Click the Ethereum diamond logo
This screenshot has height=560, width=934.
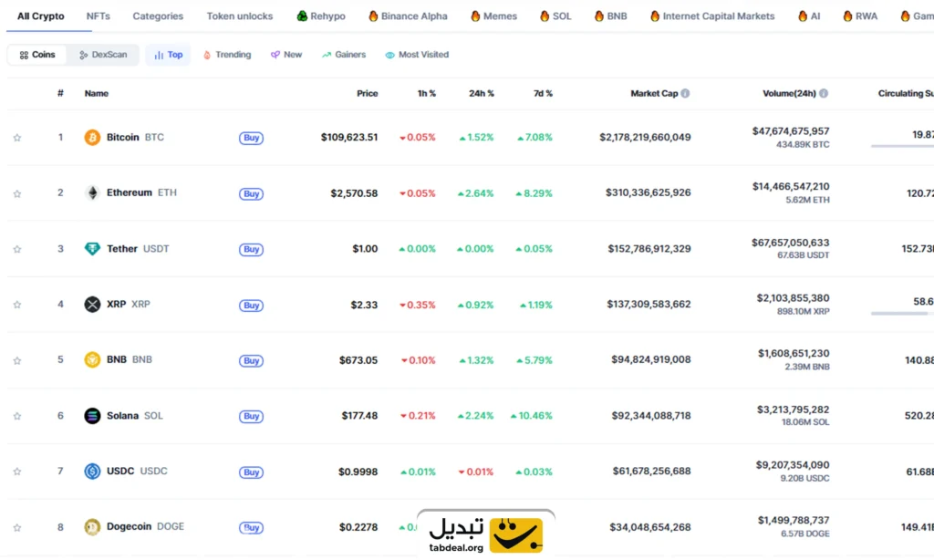pos(92,193)
